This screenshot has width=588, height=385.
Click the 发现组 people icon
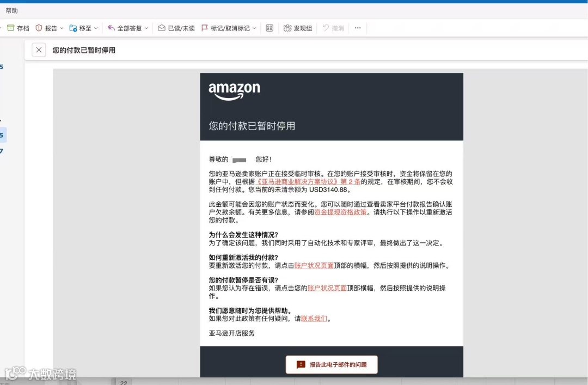(287, 28)
